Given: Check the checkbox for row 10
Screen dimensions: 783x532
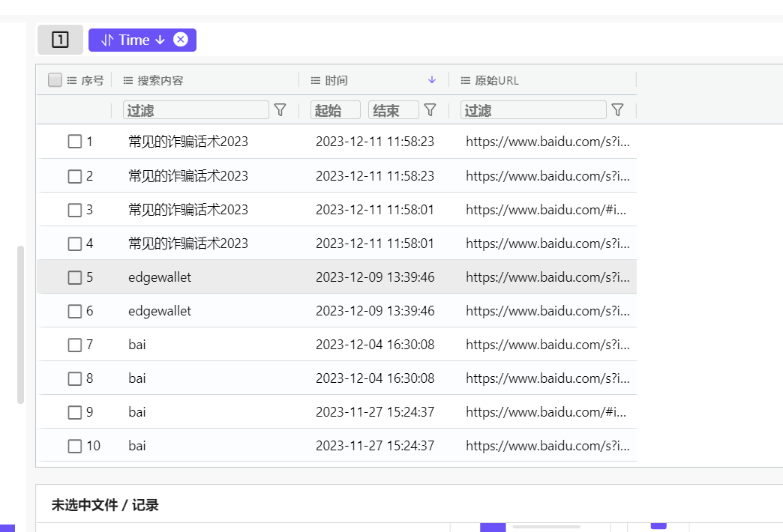Looking at the screenshot, I should click(75, 446).
